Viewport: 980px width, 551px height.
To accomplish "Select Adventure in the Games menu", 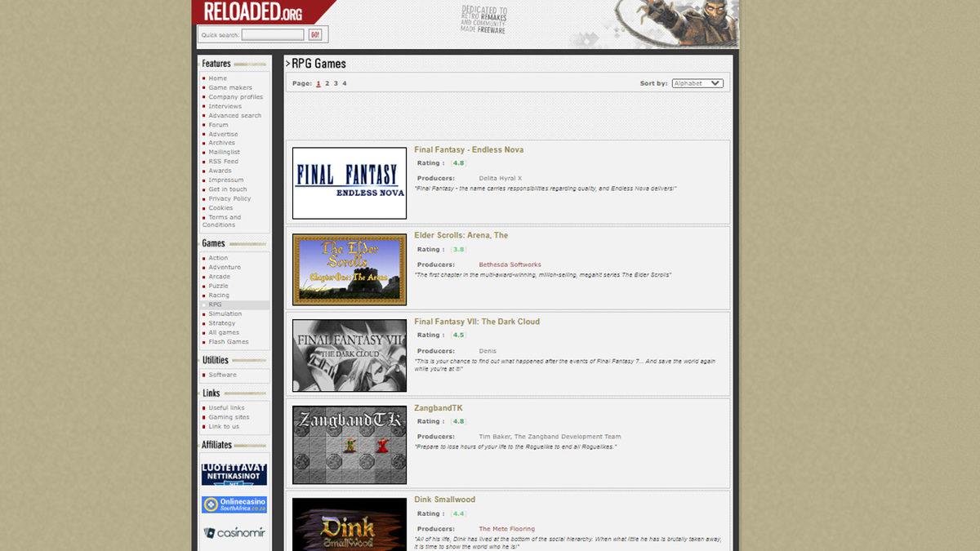I will (225, 267).
